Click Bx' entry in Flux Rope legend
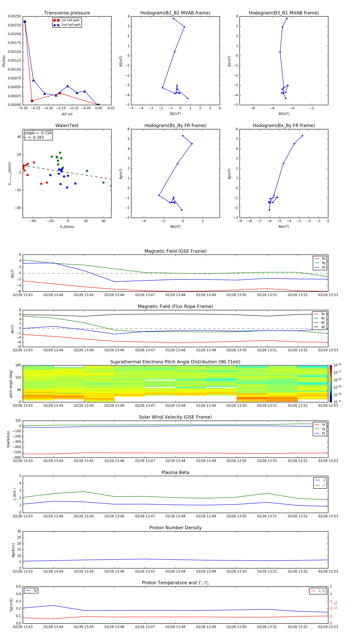The width and height of the screenshot is (351, 644). pyautogui.click(x=320, y=314)
